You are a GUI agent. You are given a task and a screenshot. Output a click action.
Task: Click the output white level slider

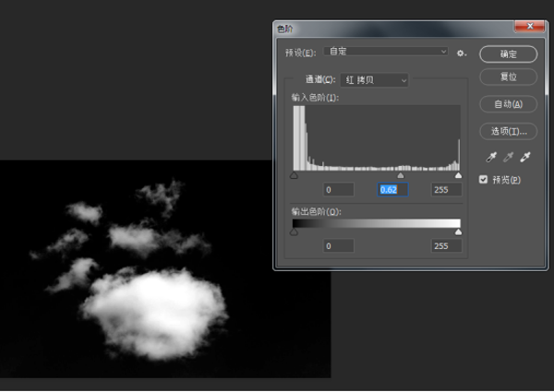coord(458,232)
